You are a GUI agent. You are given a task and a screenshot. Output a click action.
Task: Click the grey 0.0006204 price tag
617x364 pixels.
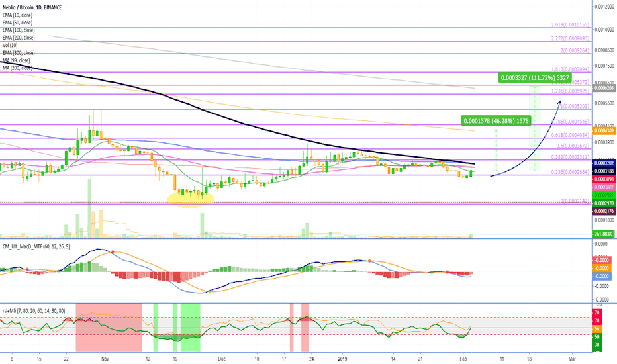point(604,88)
